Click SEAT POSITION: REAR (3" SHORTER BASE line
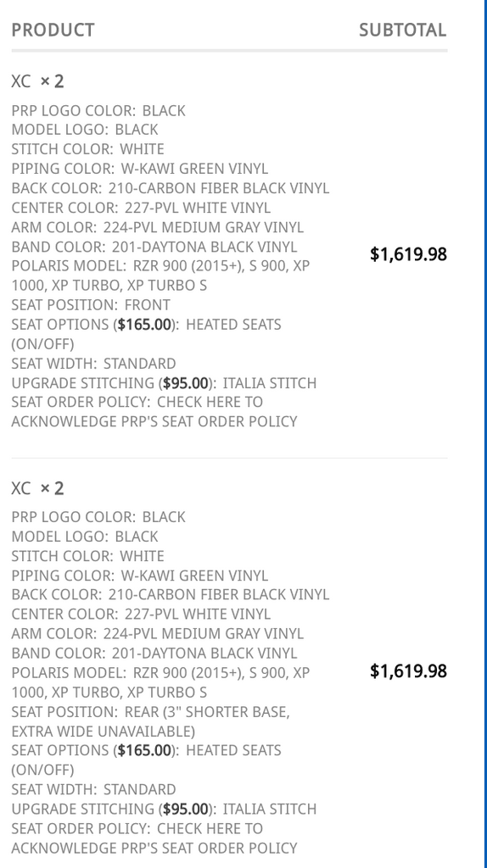The width and height of the screenshot is (487, 868). click(x=151, y=712)
